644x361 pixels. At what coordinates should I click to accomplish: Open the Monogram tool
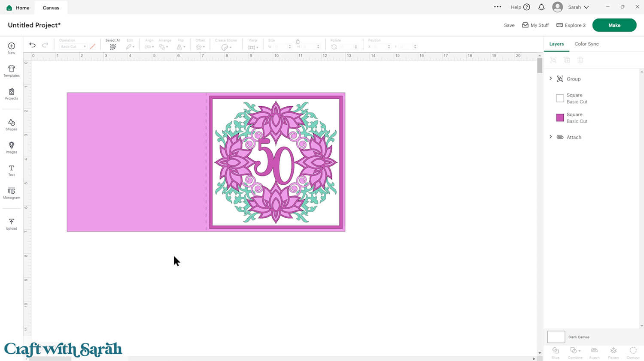[12, 193]
